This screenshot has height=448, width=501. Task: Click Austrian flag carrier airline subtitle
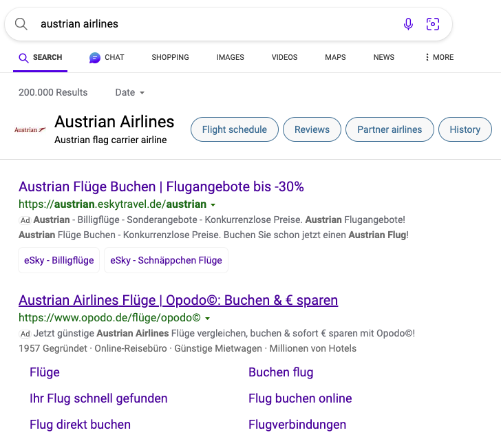point(111,140)
